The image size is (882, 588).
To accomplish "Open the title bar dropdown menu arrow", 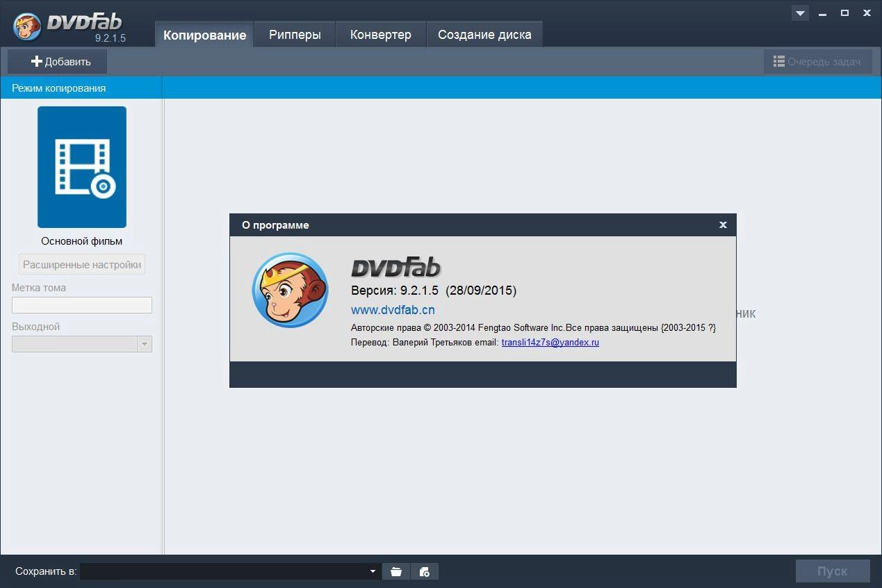I will [800, 13].
